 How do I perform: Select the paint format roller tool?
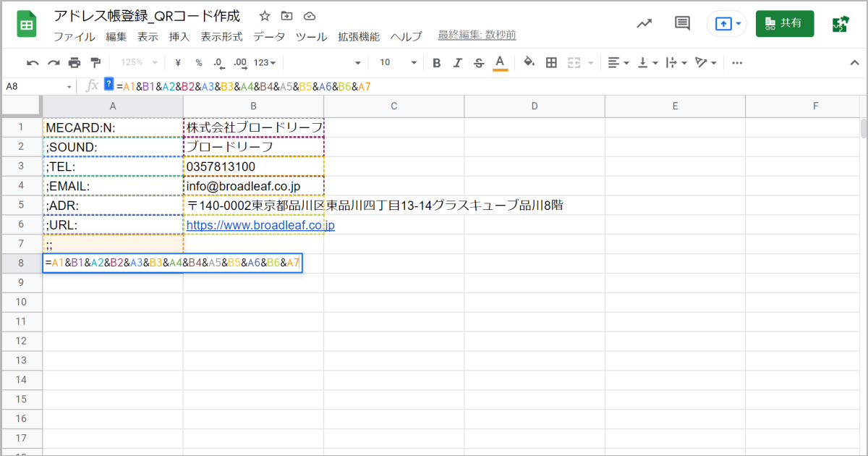(95, 63)
